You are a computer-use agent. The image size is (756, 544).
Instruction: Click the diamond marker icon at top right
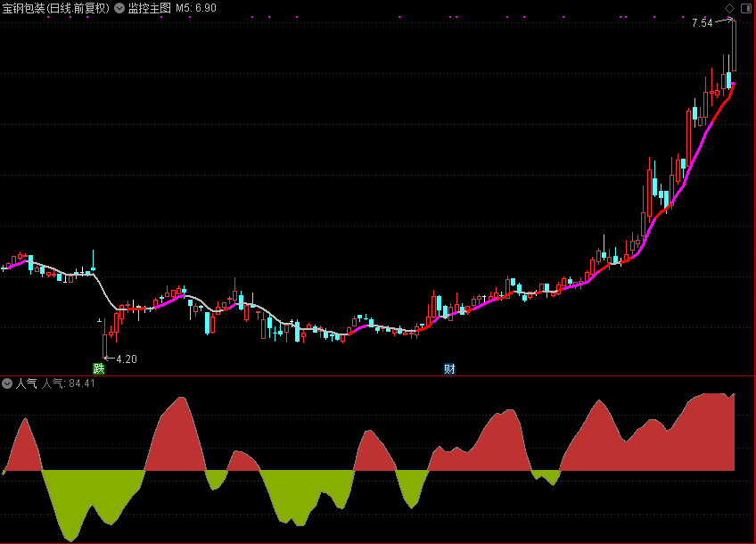tap(729, 8)
